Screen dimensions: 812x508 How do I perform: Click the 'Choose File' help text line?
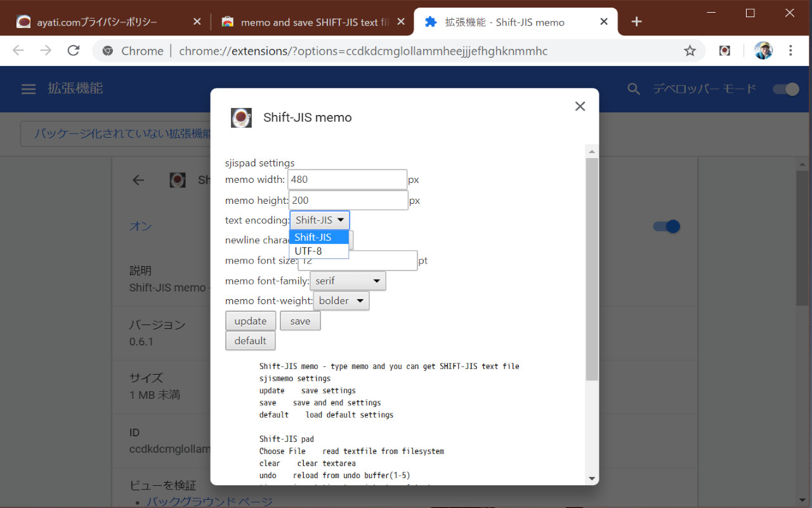[x=351, y=451]
